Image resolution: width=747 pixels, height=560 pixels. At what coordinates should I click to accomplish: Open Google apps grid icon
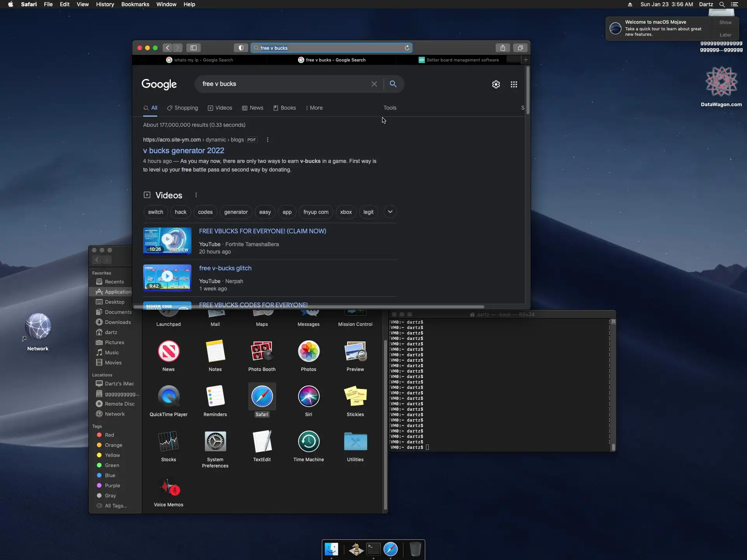tap(514, 84)
